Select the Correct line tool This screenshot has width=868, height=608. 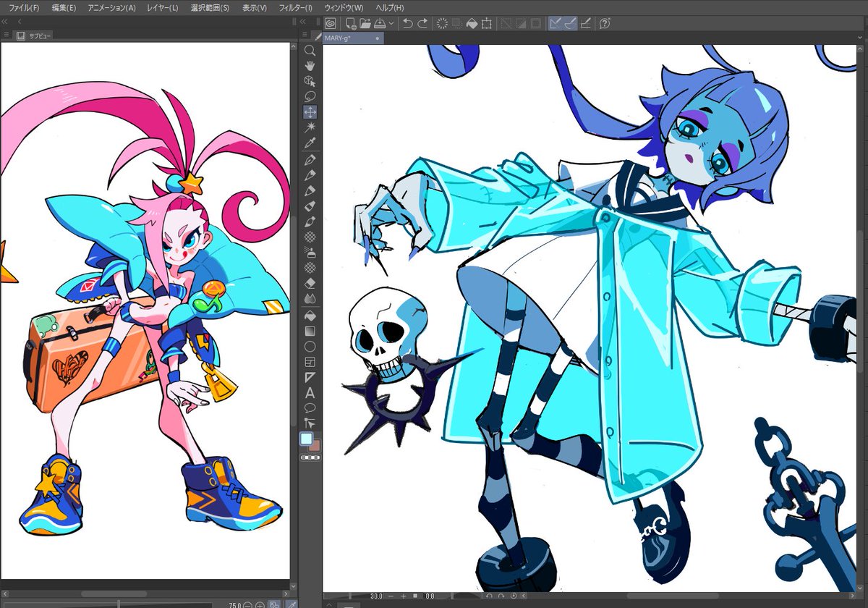click(x=310, y=423)
